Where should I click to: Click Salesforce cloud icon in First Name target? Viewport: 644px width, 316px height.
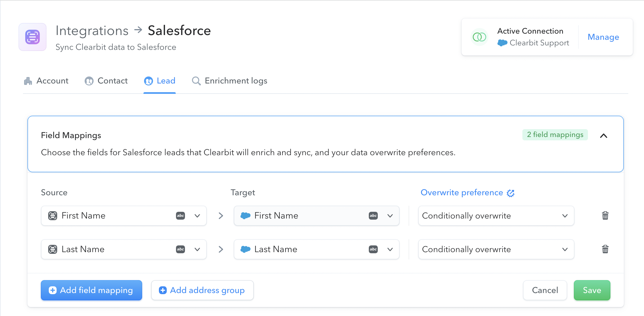pyautogui.click(x=245, y=216)
